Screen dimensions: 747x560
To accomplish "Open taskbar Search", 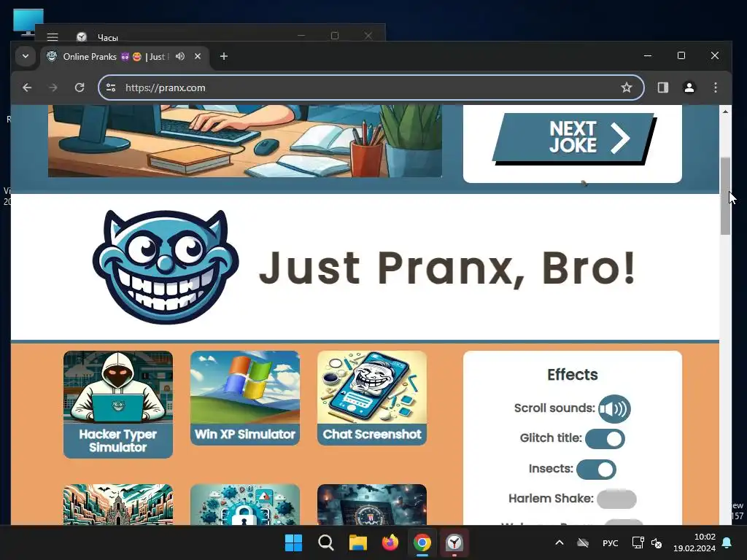I will (x=326, y=542).
